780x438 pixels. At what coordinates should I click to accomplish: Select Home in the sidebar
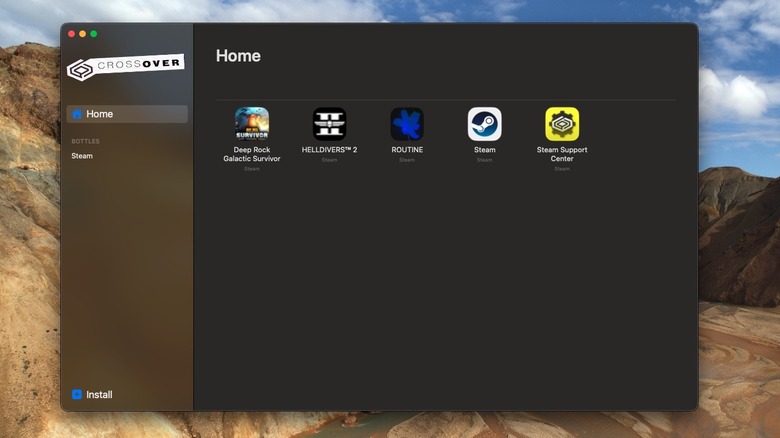[127, 114]
